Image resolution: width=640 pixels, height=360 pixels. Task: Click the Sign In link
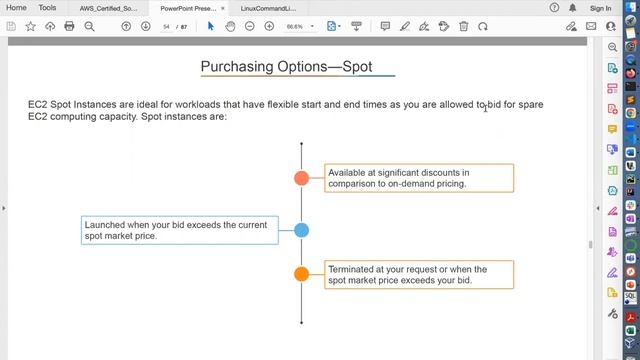coord(600,8)
